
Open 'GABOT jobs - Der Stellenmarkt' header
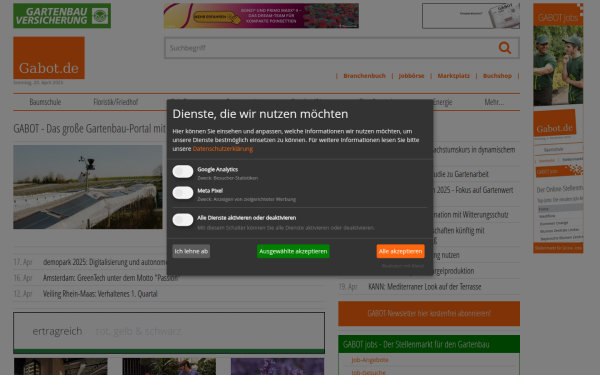click(x=429, y=344)
